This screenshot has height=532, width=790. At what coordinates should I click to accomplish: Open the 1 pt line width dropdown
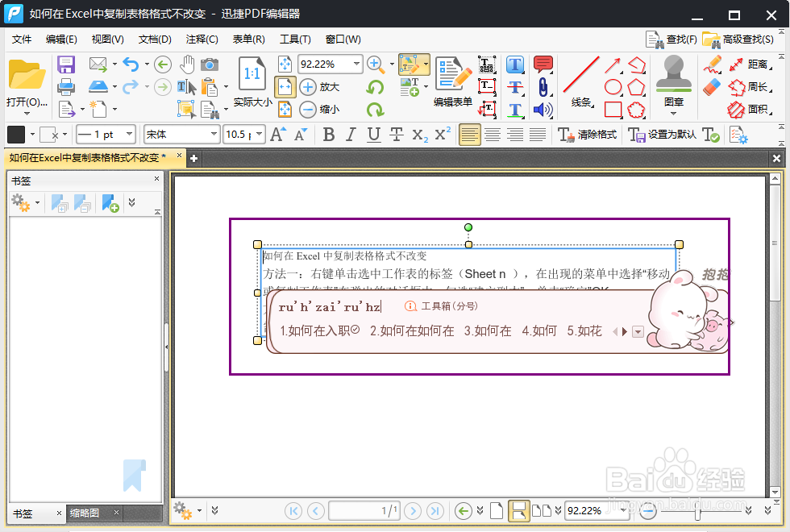(x=106, y=135)
